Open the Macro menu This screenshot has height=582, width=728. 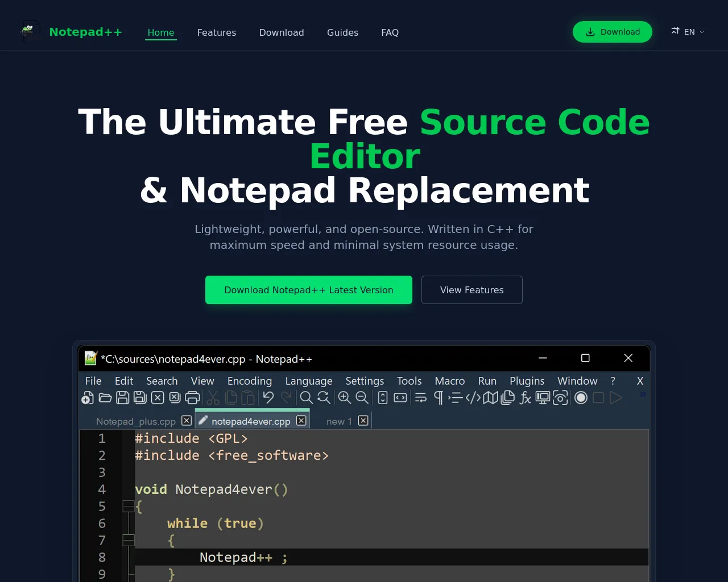(450, 381)
